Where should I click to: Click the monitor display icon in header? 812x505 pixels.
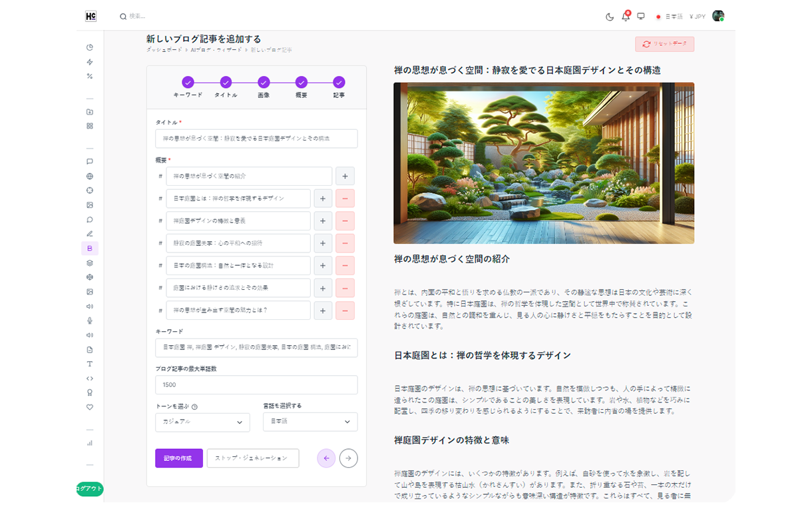coord(641,16)
